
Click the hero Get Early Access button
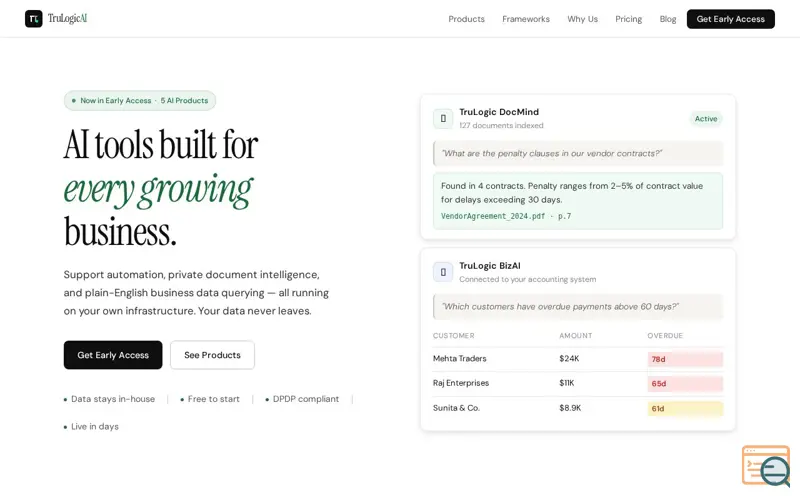point(113,355)
